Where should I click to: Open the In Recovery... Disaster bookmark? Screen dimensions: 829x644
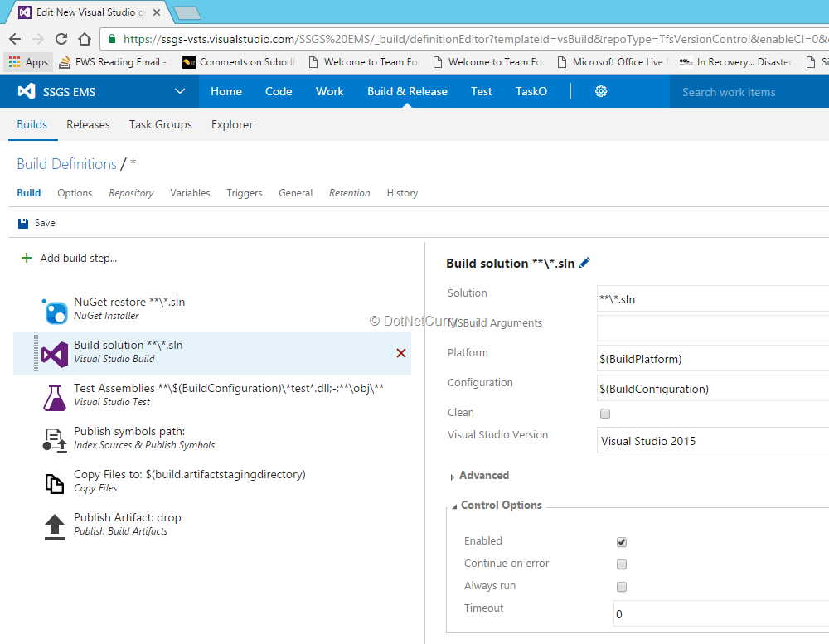736,62
